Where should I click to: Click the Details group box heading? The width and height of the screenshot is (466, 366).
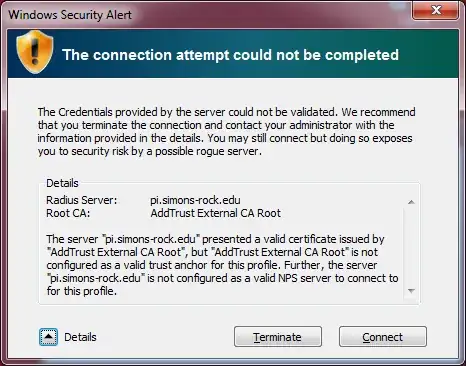(62, 183)
